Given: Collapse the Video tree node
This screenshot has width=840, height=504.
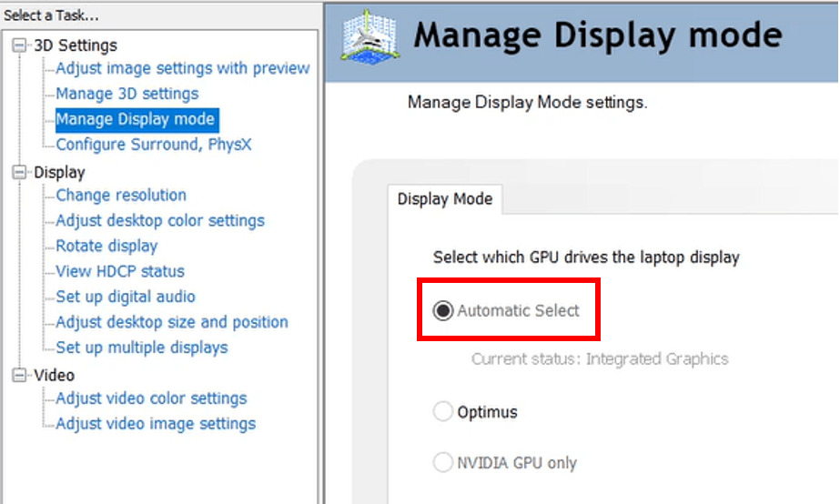Looking at the screenshot, I should (20, 375).
